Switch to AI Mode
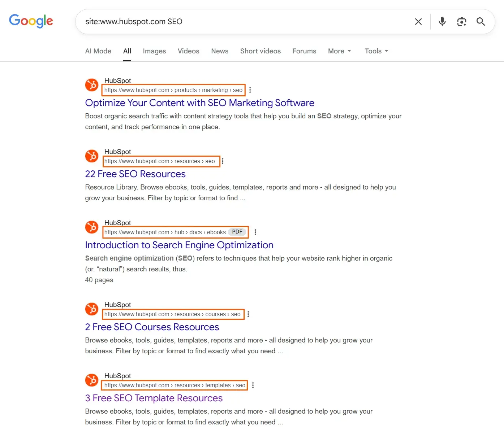504x432 pixels. [x=98, y=51]
